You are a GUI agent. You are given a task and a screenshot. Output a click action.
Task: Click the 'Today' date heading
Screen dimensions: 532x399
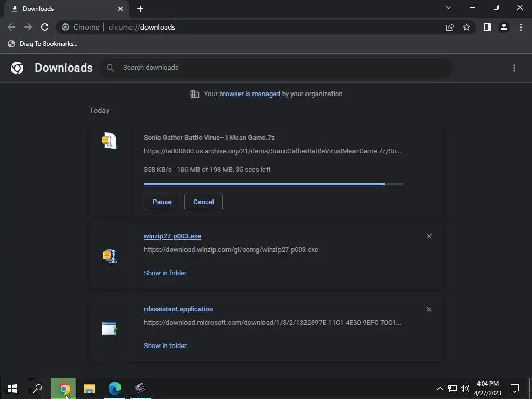point(99,110)
